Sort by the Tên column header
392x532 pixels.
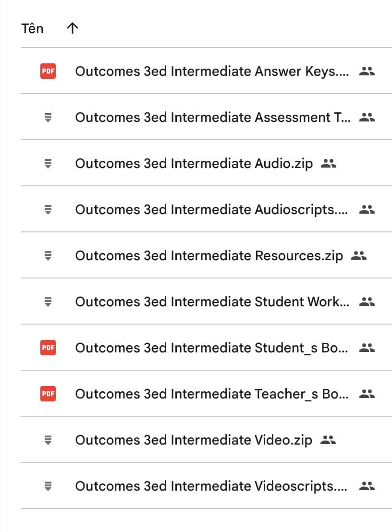(x=33, y=28)
